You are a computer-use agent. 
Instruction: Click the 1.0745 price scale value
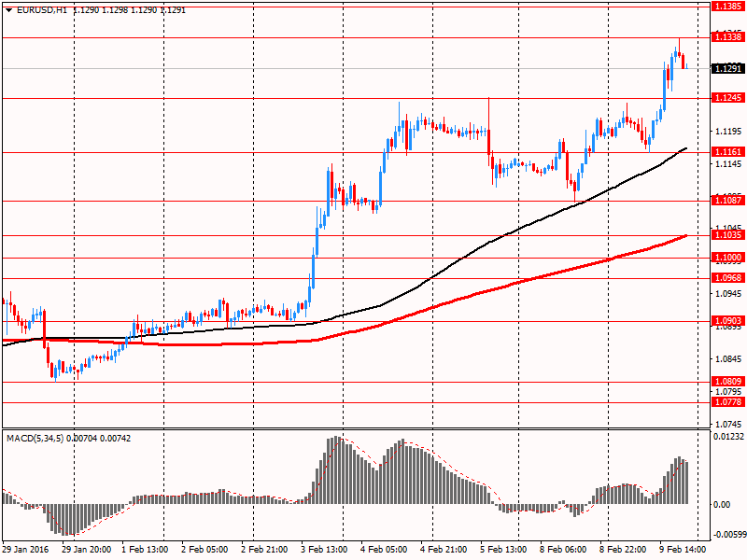[728, 424]
